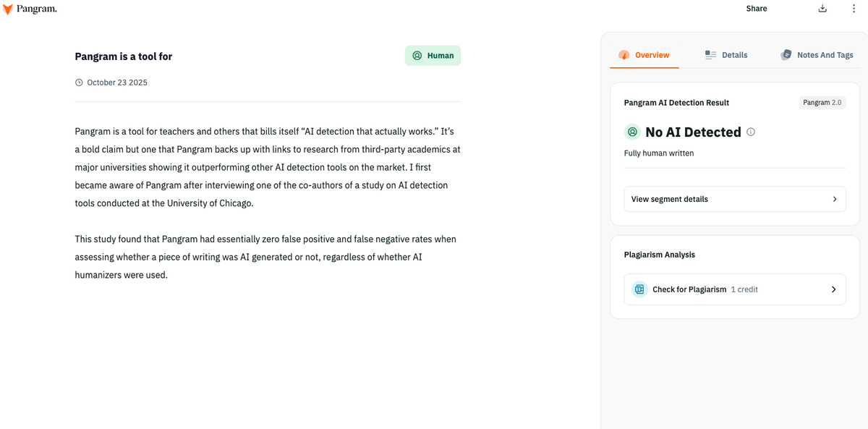
Task: Click the person icon inside the Human badge
Action: (416, 55)
